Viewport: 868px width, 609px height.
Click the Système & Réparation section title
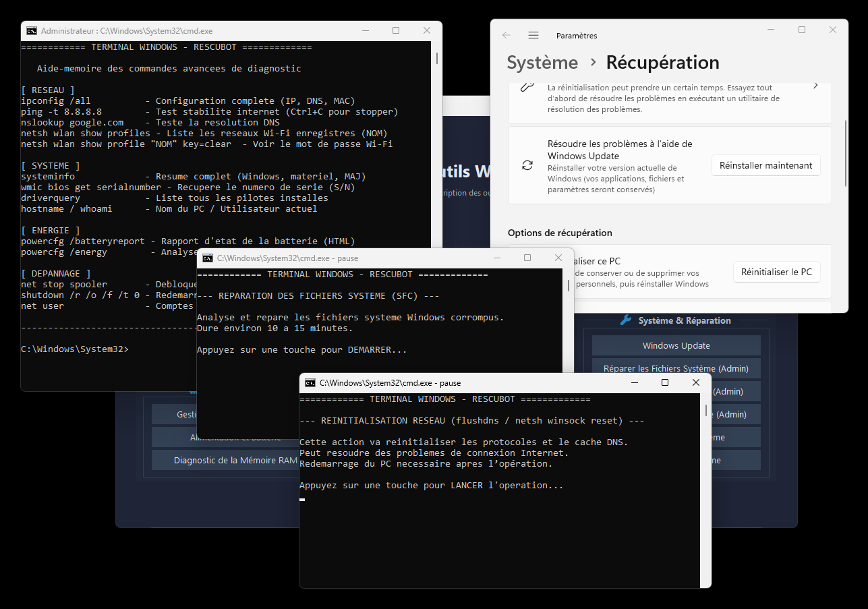click(685, 320)
